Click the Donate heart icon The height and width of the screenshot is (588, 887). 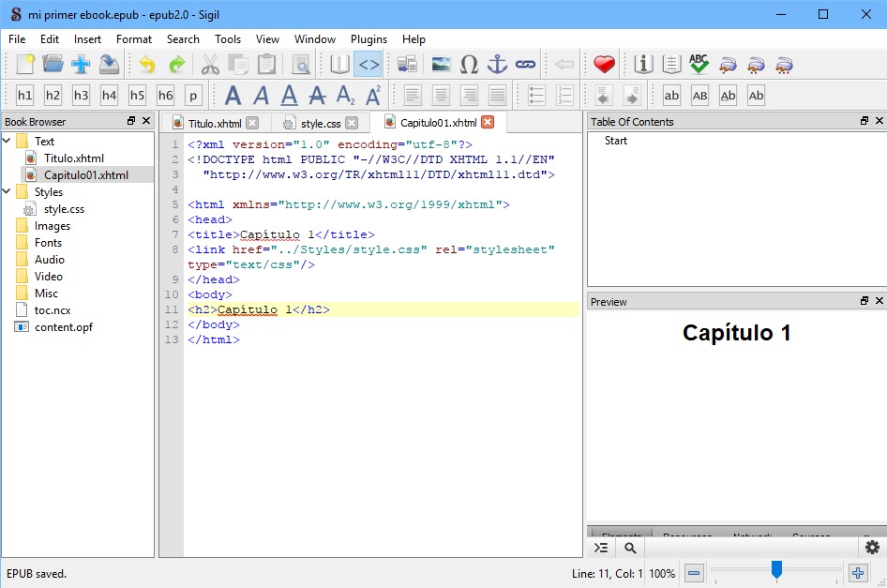pos(604,65)
